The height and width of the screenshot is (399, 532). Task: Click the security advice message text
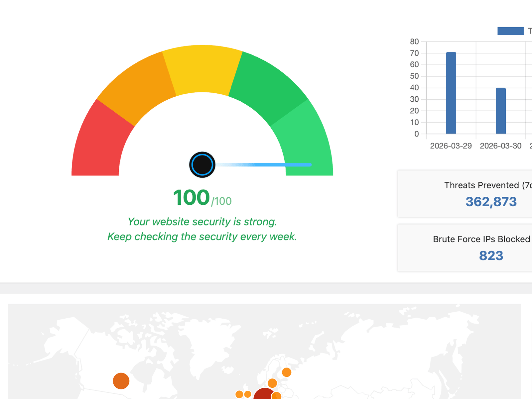coord(202,229)
